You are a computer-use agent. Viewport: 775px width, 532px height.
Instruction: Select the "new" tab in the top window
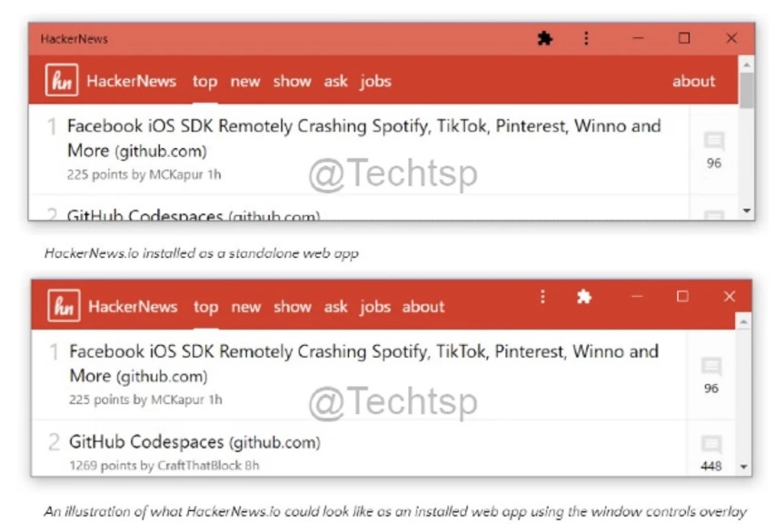[245, 81]
